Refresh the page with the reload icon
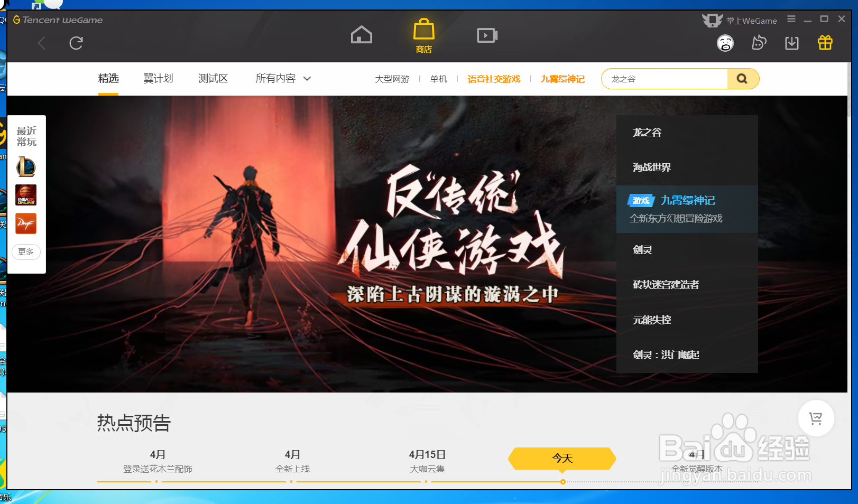858x504 pixels. [76, 43]
